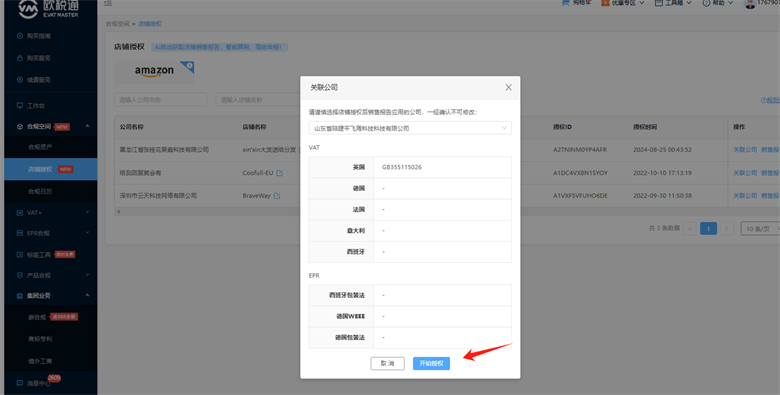Click the next page arrow
780x395 pixels.
click(727, 229)
